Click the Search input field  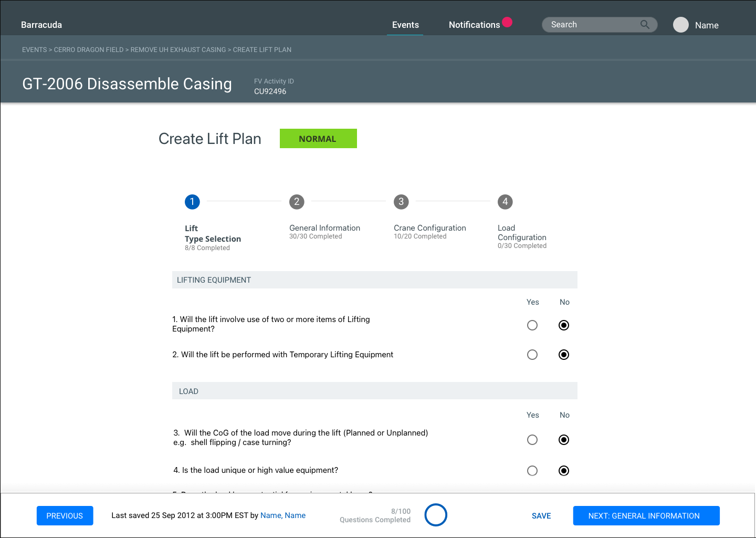pyautogui.click(x=591, y=25)
